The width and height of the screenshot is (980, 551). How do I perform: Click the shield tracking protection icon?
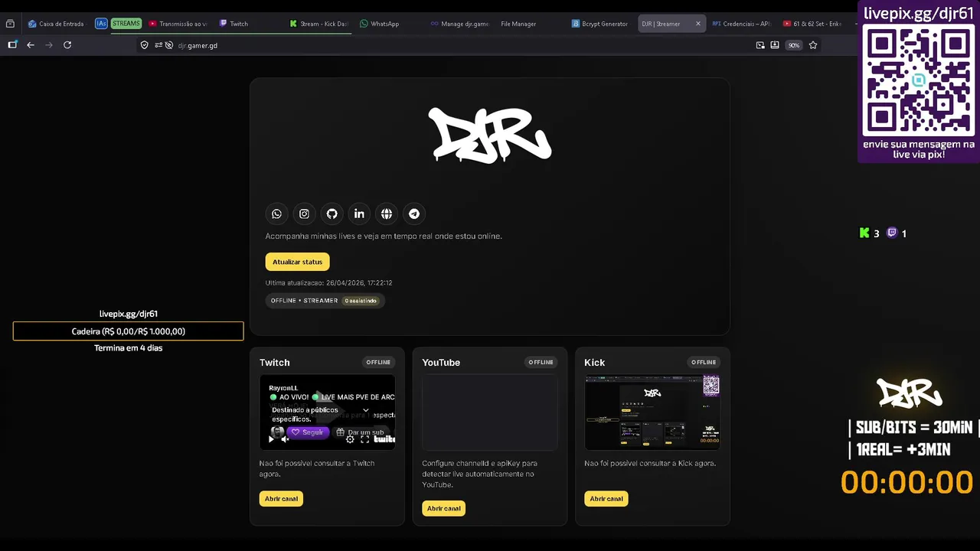144,45
